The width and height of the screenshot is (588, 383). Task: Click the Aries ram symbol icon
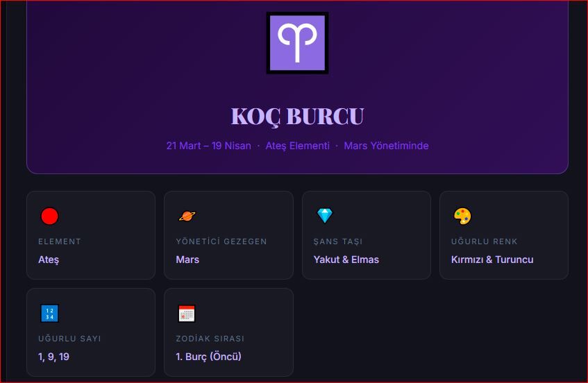click(x=297, y=43)
